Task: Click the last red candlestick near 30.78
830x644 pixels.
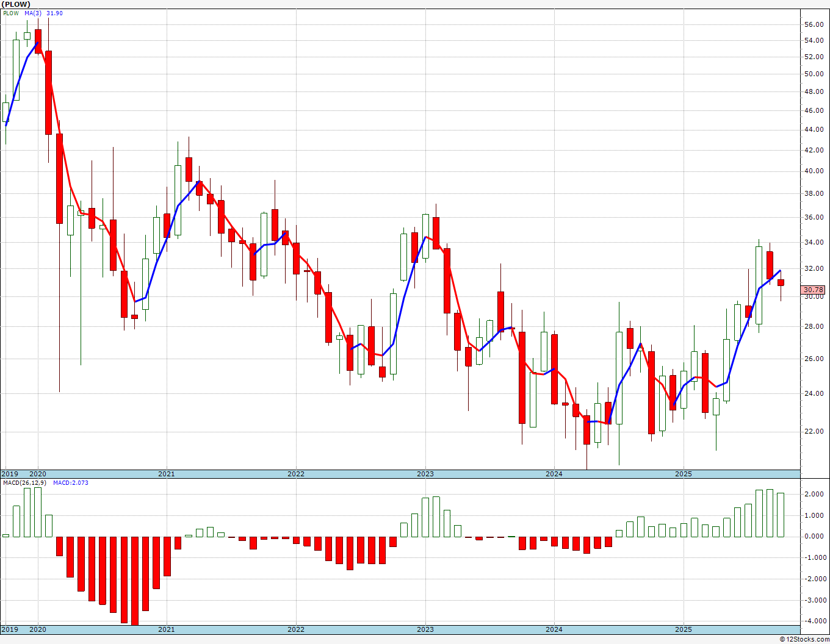Action: tap(781, 282)
